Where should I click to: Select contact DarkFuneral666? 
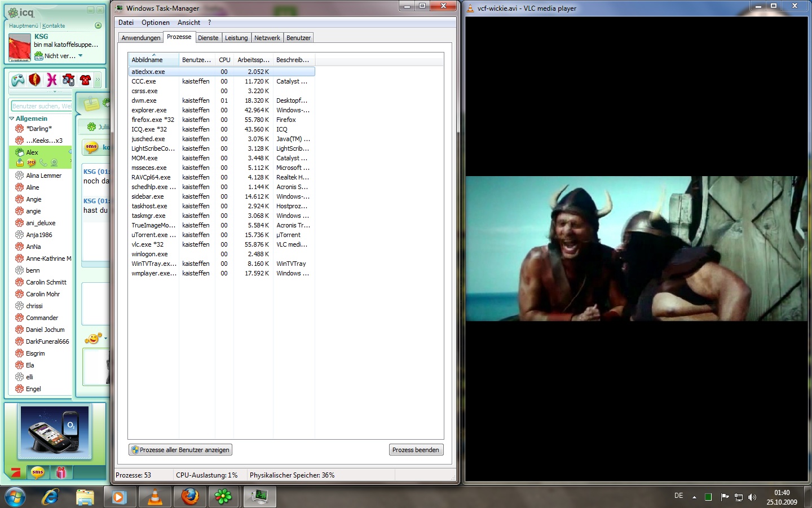(x=47, y=341)
